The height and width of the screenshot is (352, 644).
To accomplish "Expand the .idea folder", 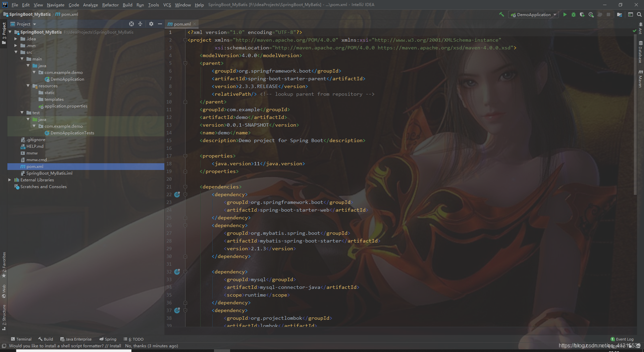I will 16,39.
